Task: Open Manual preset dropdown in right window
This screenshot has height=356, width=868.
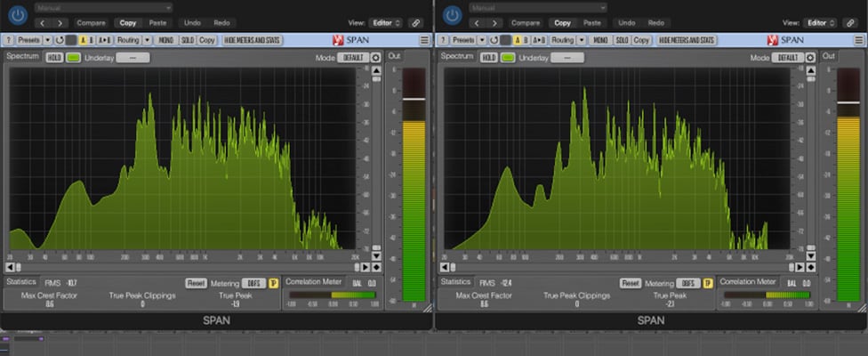Action: point(538,8)
